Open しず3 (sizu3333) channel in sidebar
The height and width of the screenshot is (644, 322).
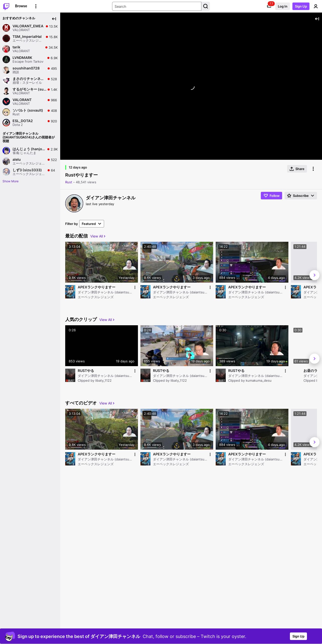click(x=30, y=172)
